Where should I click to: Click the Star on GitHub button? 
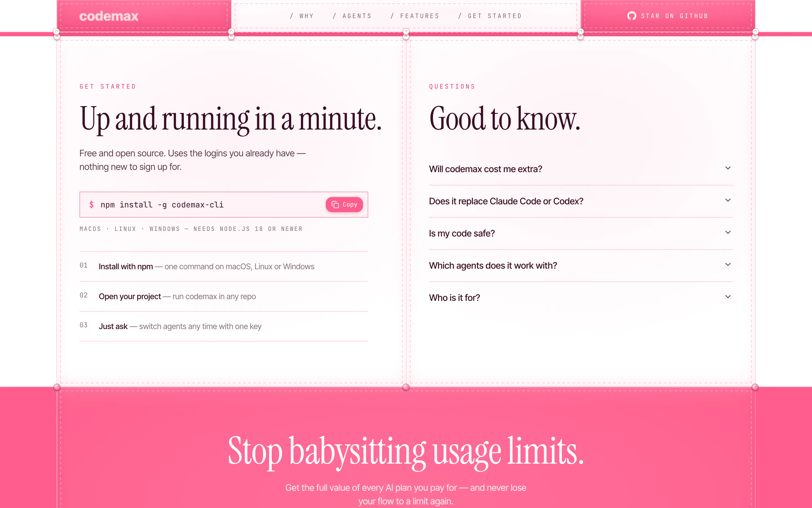(x=668, y=16)
